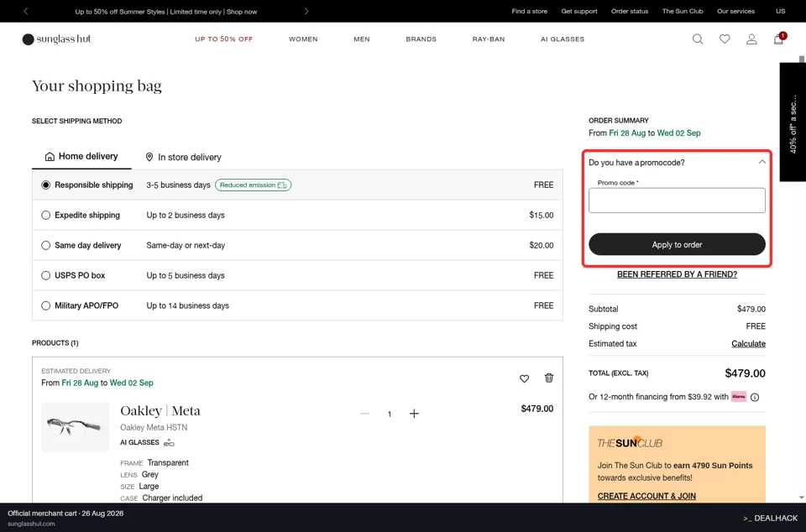
Task: Save Oakley Meta to wishlist heart
Action: [524, 378]
